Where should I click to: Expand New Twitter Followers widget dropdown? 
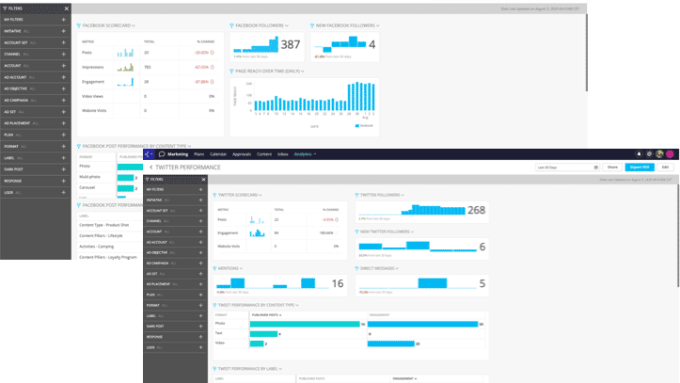coord(412,232)
